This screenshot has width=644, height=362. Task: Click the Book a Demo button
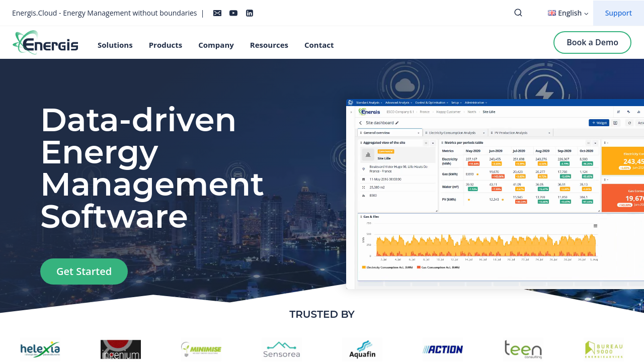pyautogui.click(x=592, y=42)
